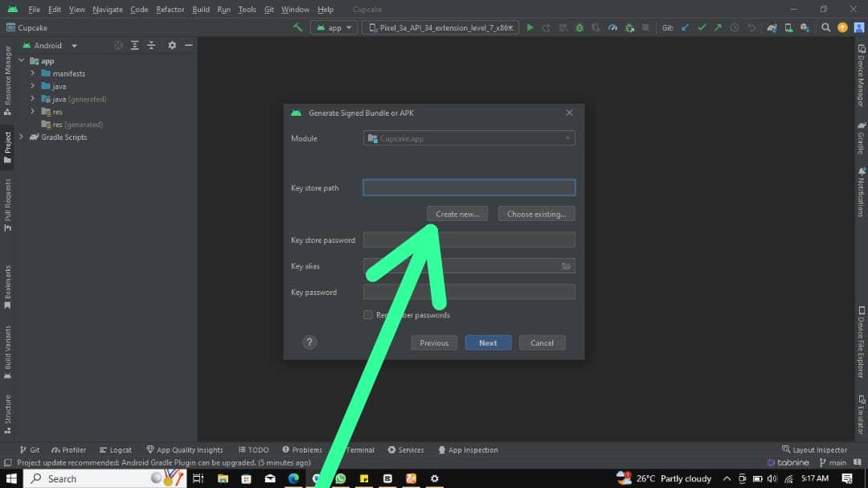The height and width of the screenshot is (488, 868).
Task: Open the Resource Manager side panel
Action: tap(8, 80)
